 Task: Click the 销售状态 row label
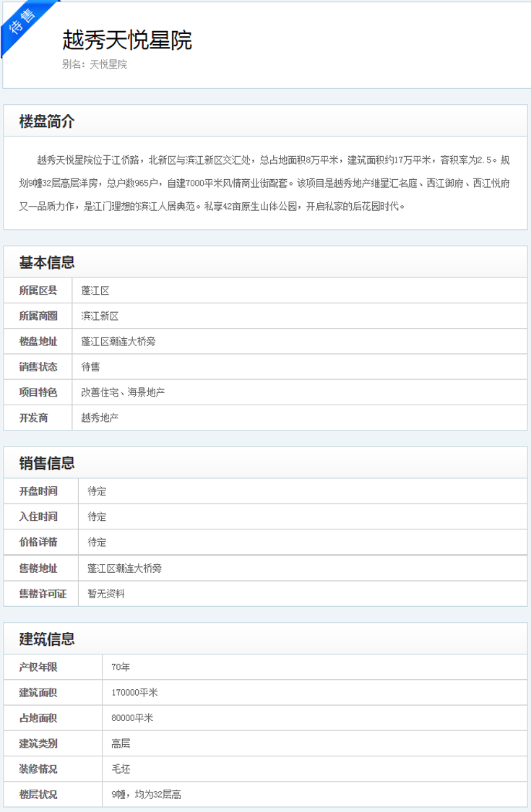point(38,367)
